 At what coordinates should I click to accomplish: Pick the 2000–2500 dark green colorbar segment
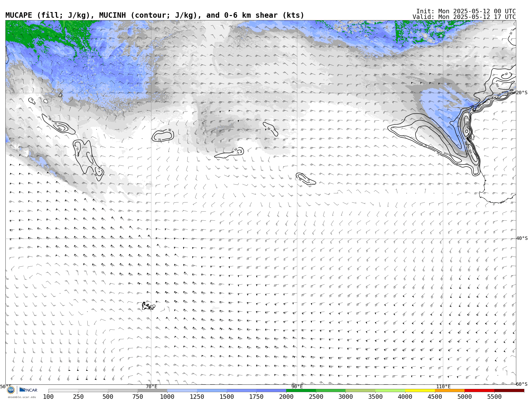(x=301, y=391)
